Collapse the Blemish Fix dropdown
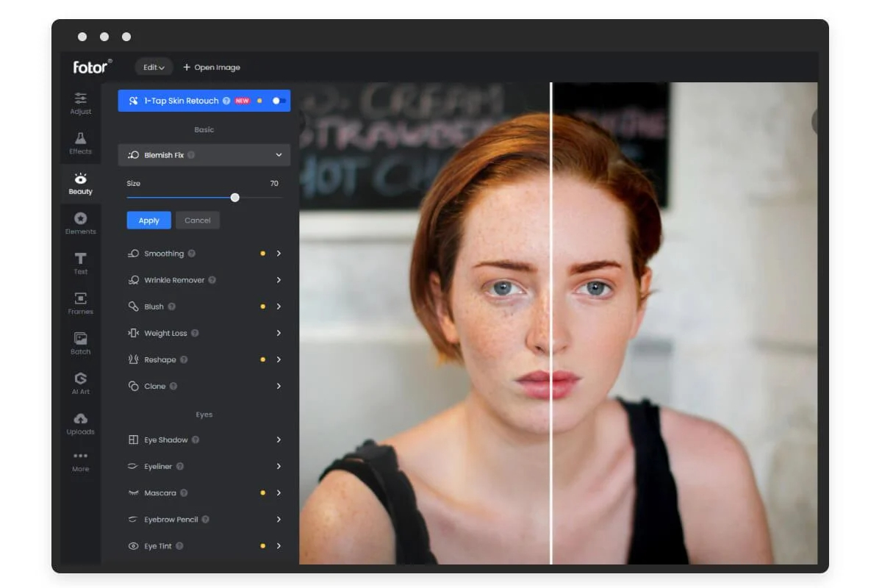 pos(279,155)
